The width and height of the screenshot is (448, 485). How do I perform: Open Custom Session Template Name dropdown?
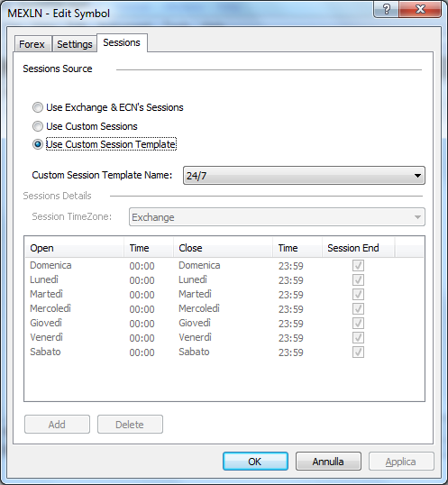point(304,176)
